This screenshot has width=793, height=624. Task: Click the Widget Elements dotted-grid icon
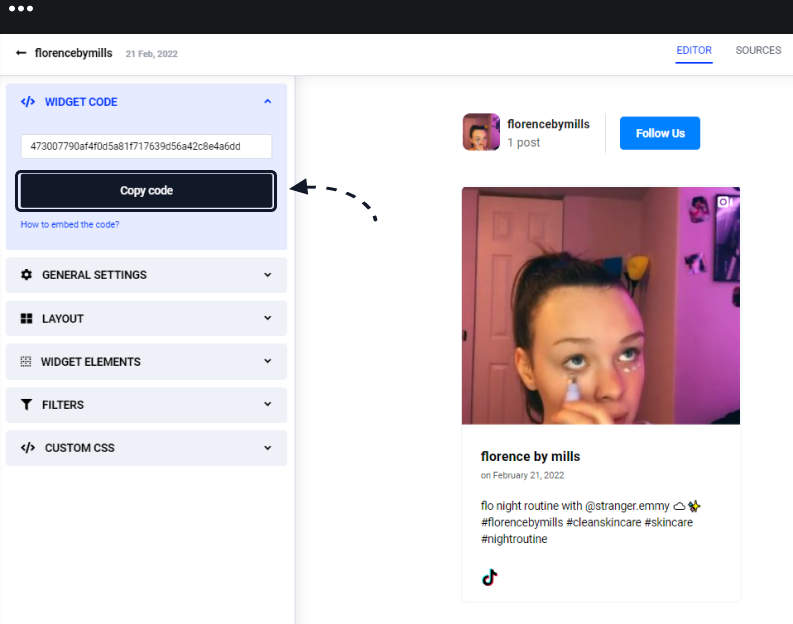[x=26, y=361]
